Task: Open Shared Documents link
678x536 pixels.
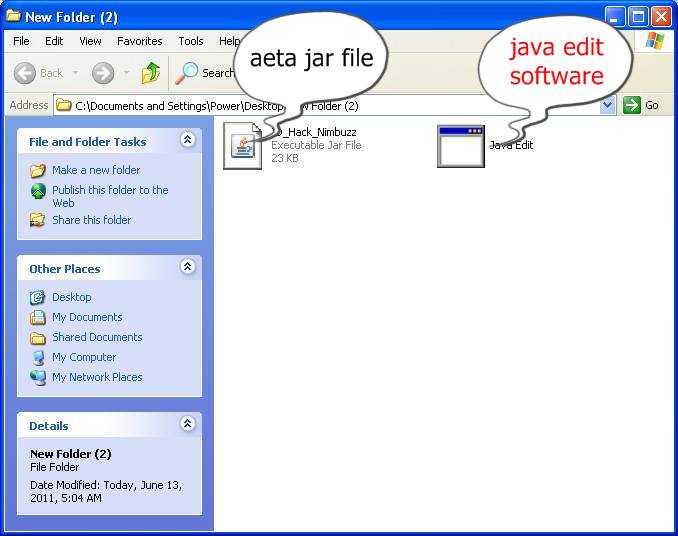Action: (97, 337)
